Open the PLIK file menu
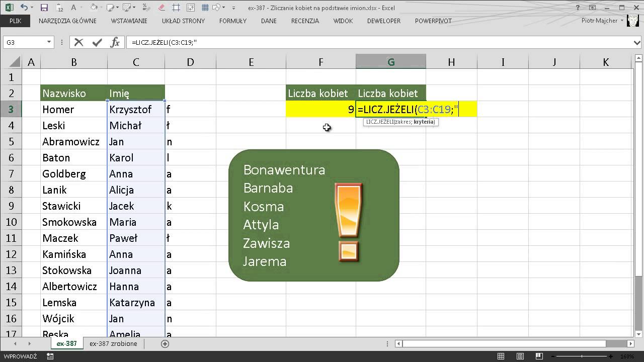This screenshot has height=362, width=644. click(15, 21)
